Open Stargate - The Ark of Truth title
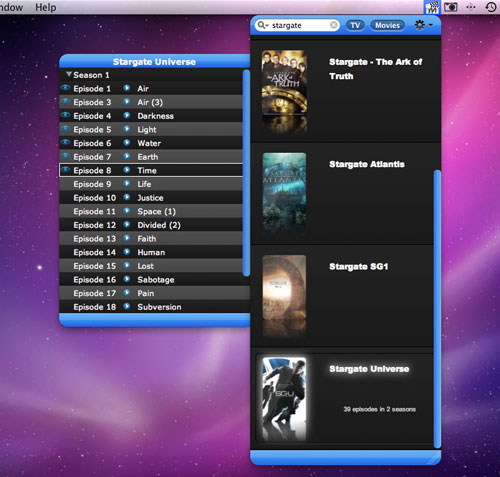This screenshot has width=500, height=477. pyautogui.click(x=375, y=69)
